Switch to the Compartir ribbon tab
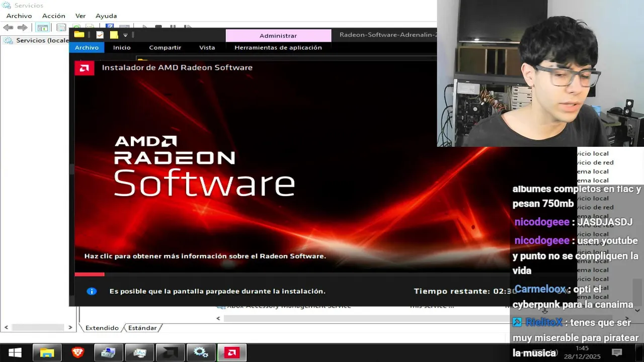 pyautogui.click(x=165, y=47)
